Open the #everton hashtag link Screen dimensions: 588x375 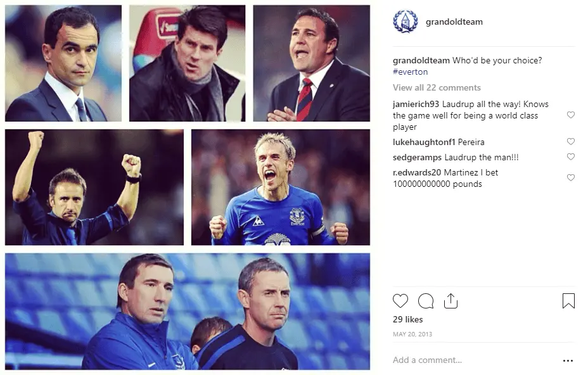point(410,72)
